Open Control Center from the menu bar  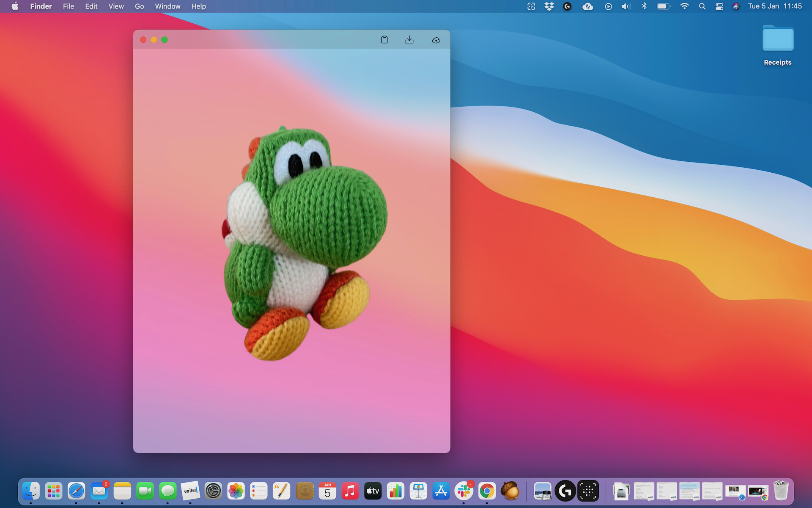click(x=719, y=6)
